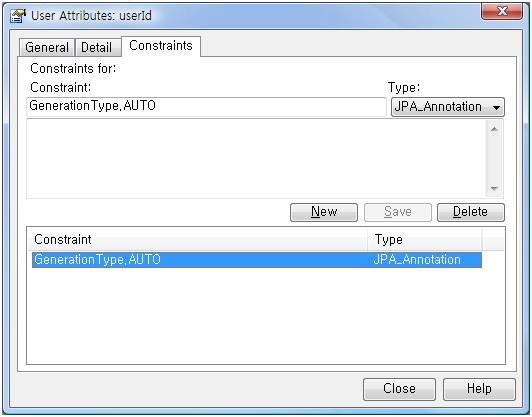The image size is (532, 417).
Task: Click the Constraint text field with GenerationType.AUTO
Action: click(x=206, y=107)
